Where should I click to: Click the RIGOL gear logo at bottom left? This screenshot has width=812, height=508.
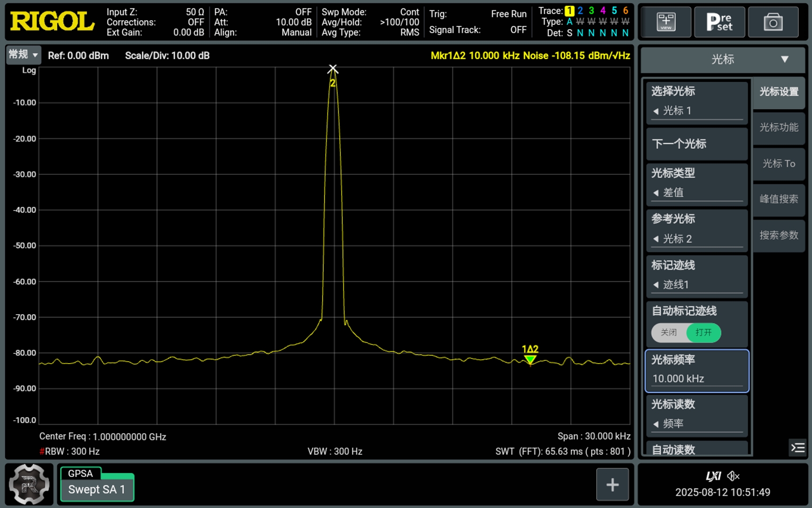click(x=29, y=484)
